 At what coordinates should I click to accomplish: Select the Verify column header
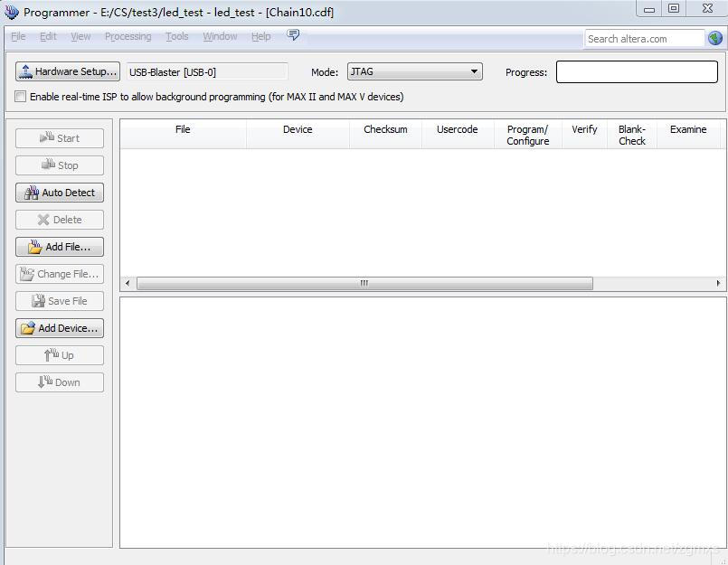[584, 135]
